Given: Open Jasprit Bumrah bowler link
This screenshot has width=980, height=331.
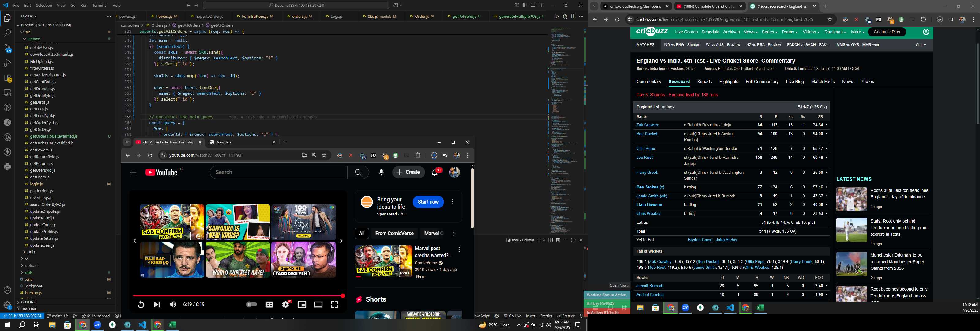Looking at the screenshot, I should [649, 286].
